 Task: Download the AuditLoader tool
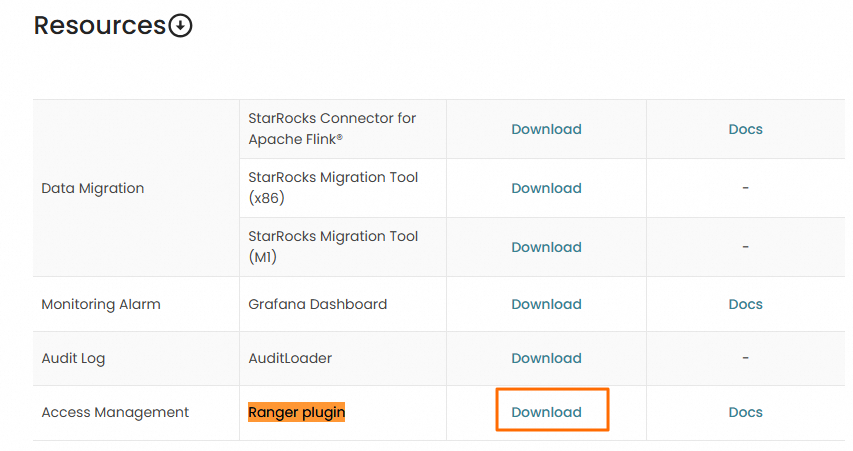pos(546,358)
